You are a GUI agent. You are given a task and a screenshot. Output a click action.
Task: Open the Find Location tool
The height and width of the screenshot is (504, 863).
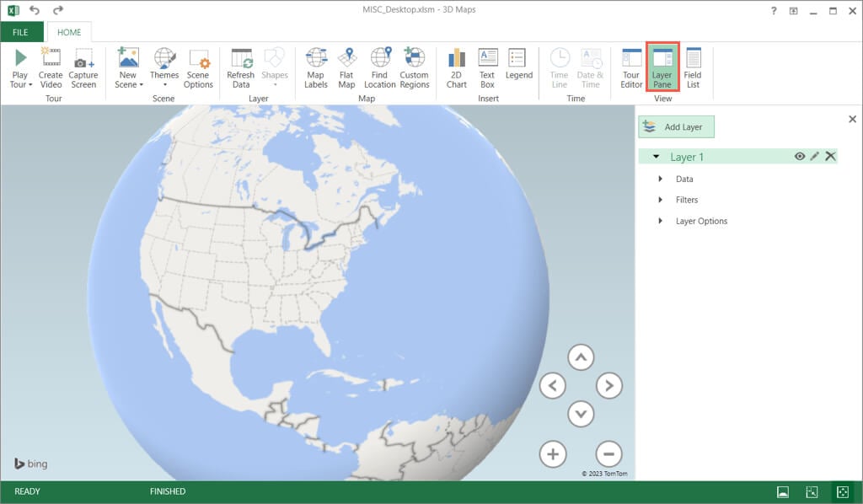pos(380,67)
